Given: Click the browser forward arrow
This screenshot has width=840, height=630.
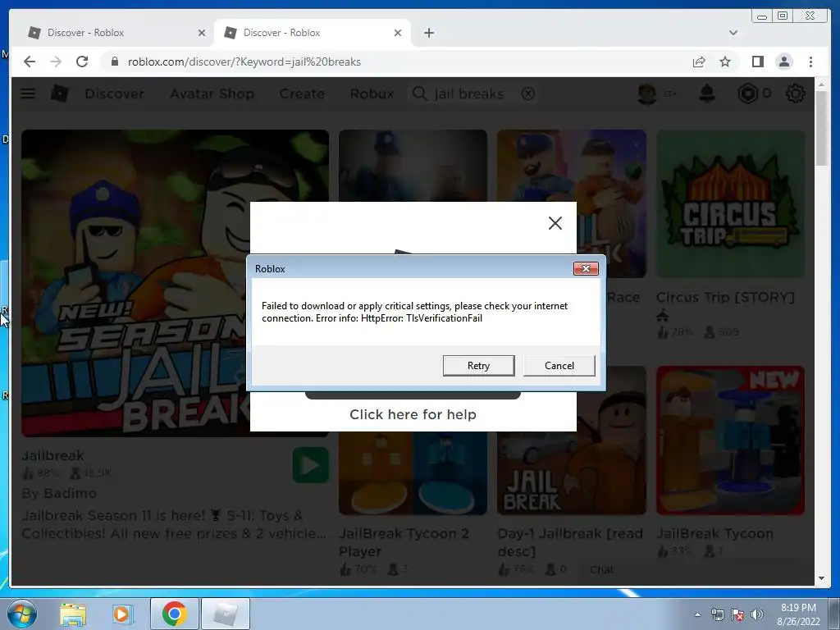Looking at the screenshot, I should [56, 62].
